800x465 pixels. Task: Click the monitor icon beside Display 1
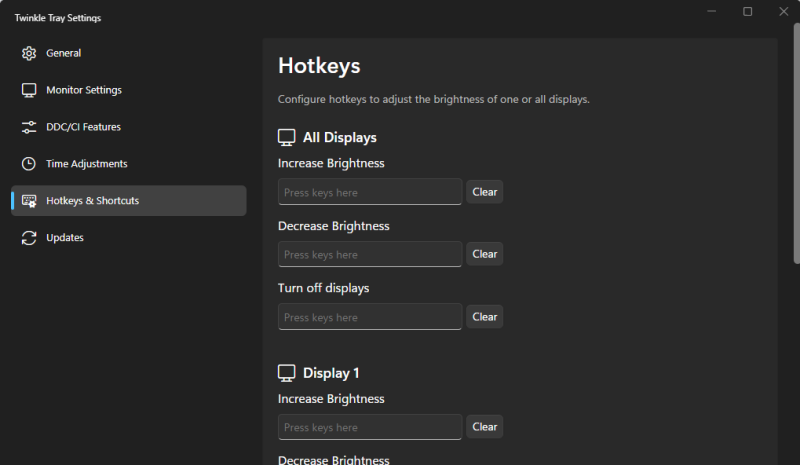(287, 373)
